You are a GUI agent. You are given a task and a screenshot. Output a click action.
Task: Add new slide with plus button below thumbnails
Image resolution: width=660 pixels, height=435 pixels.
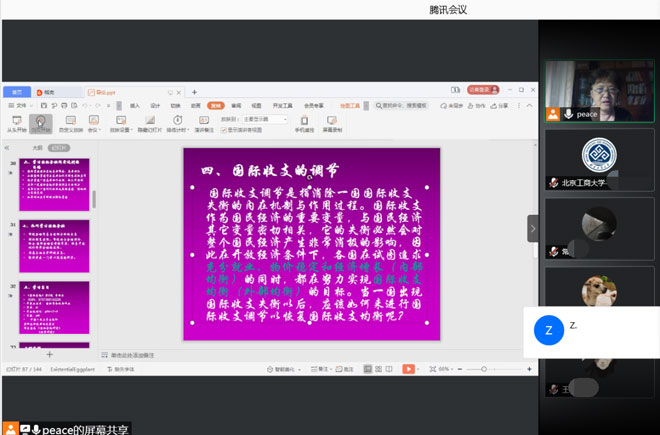point(50,355)
